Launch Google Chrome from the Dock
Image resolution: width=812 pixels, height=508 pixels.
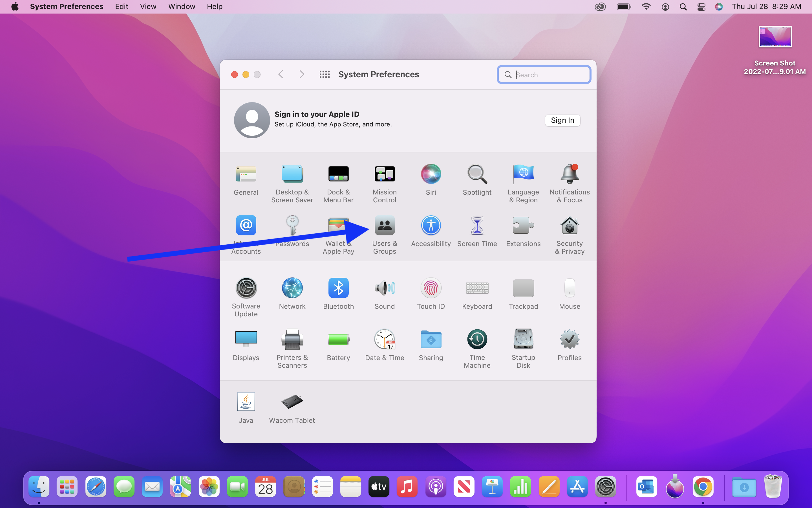click(703, 486)
